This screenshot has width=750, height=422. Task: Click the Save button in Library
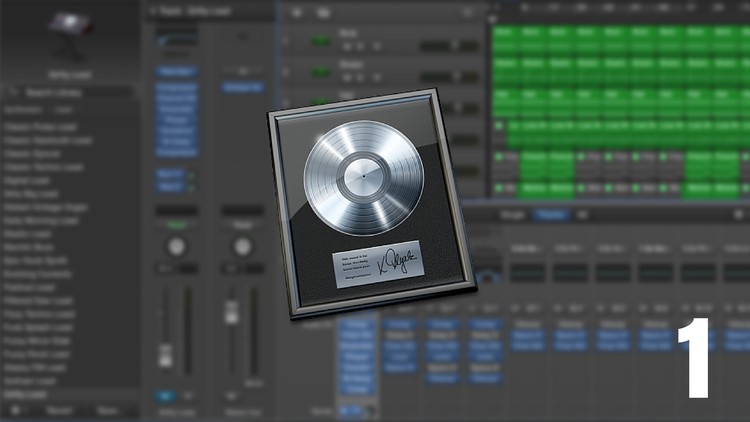pyautogui.click(x=108, y=411)
